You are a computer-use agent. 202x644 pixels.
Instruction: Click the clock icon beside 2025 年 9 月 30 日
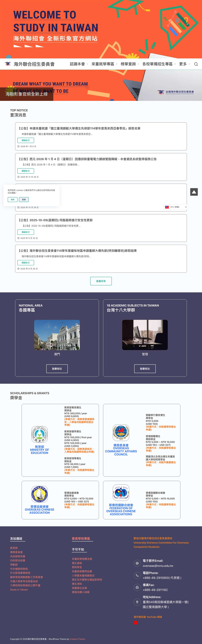tap(18, 238)
